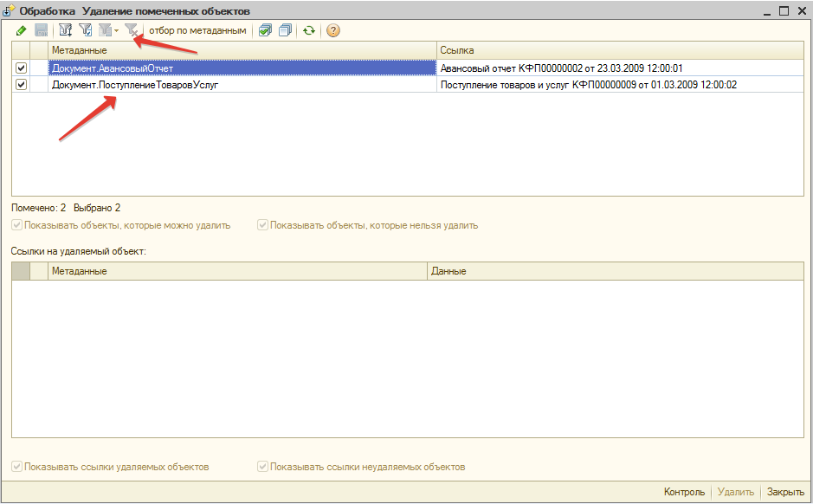Click 'отбор по метаданным' toolbar item

pos(197,30)
